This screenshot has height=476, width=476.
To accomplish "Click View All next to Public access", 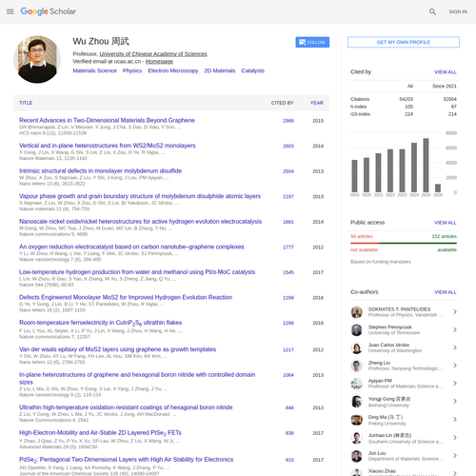I will (446, 223).
